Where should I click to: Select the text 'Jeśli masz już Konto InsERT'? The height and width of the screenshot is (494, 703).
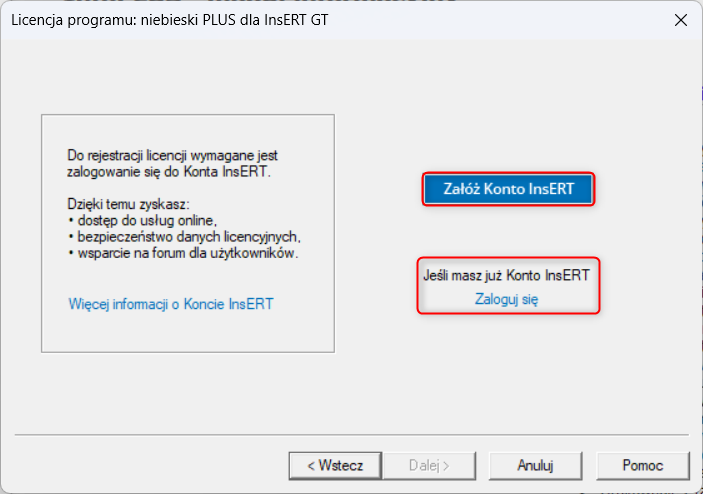click(507, 275)
